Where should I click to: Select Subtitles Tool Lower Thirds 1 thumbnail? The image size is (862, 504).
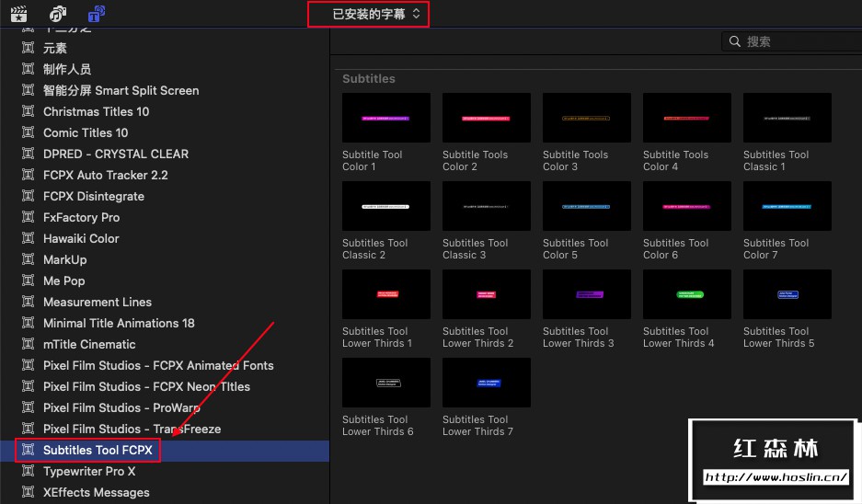385,294
